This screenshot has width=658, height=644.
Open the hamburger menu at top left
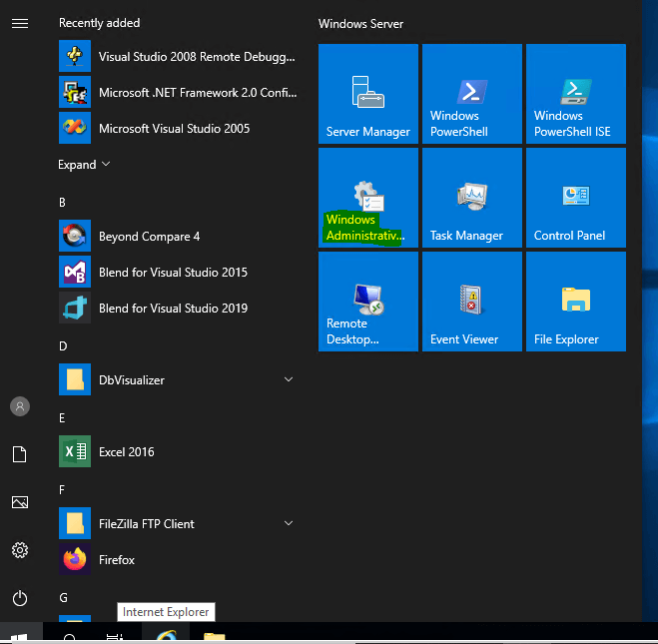point(20,24)
